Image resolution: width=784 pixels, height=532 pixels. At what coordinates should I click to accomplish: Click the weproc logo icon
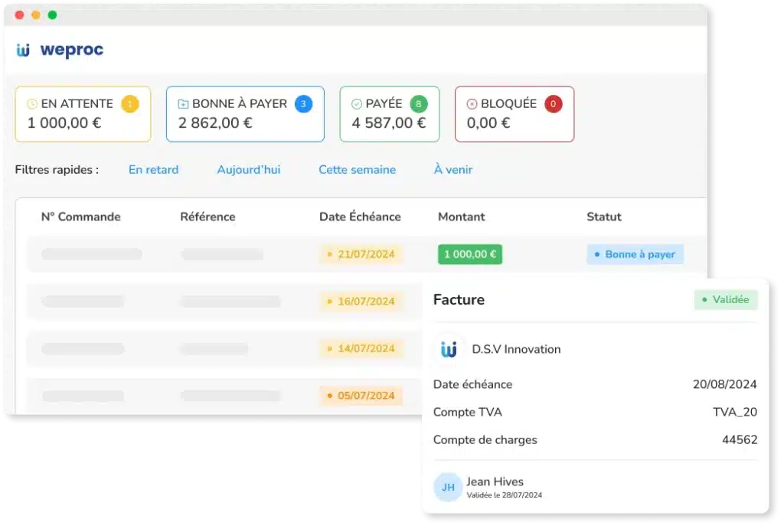point(23,51)
